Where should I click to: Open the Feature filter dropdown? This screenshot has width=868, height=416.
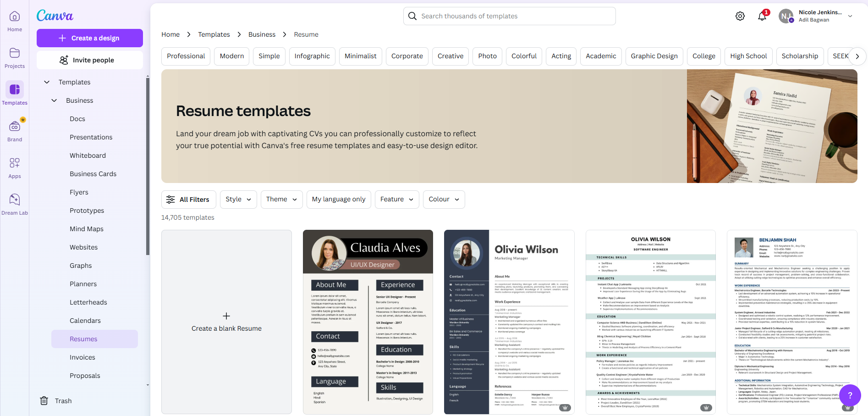(x=397, y=200)
